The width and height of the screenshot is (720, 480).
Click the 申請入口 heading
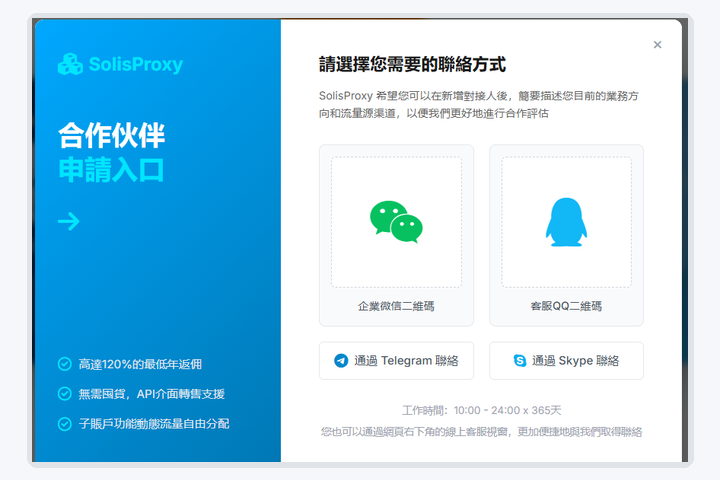(x=111, y=170)
